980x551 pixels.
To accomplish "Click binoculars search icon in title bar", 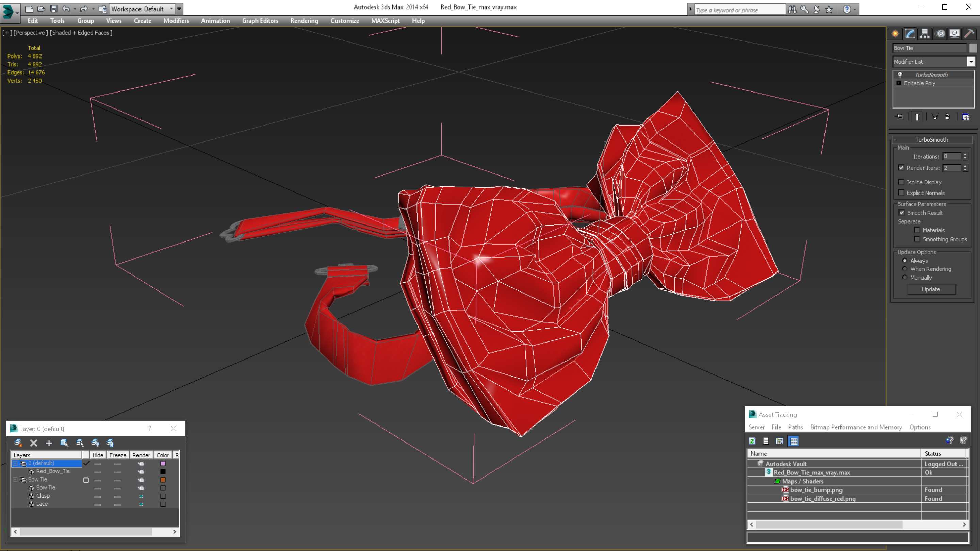I will (792, 10).
